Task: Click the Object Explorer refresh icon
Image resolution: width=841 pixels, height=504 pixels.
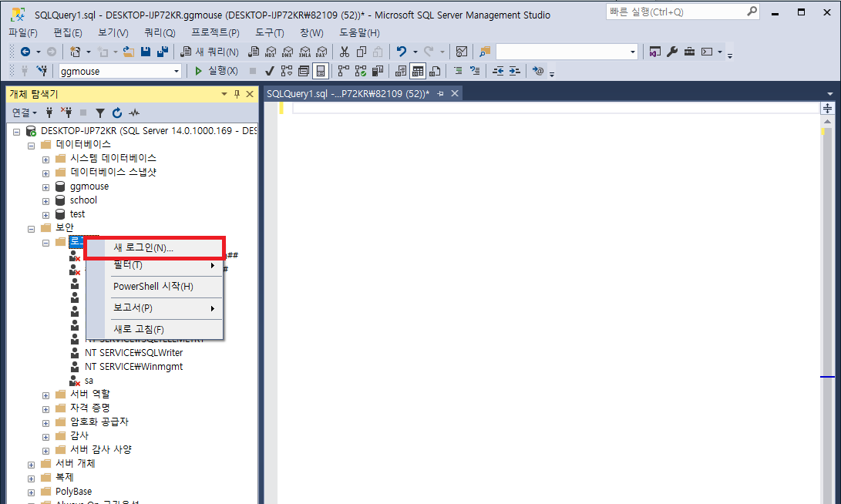Action: 117,113
